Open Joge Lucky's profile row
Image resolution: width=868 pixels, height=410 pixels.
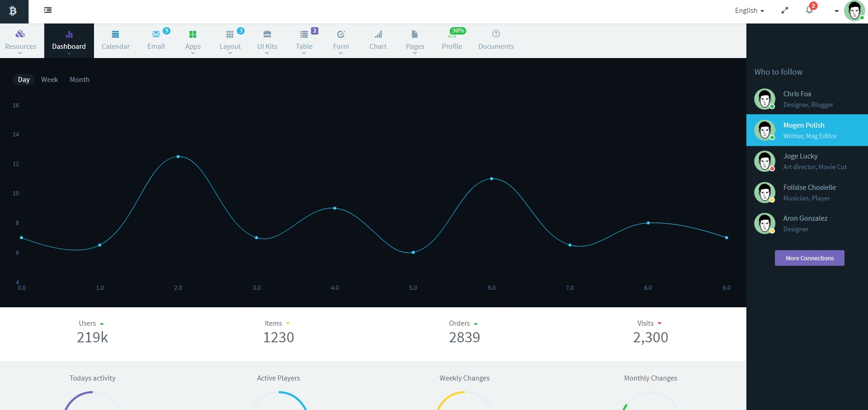[x=807, y=161]
